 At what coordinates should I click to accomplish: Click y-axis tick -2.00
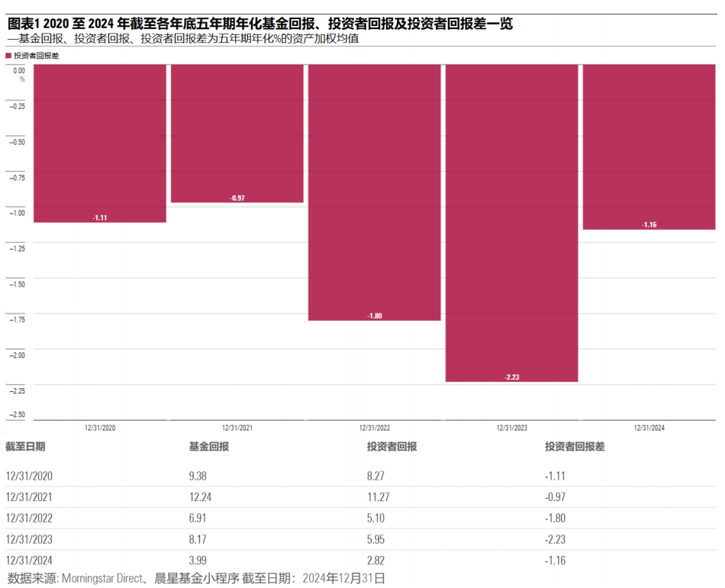click(x=18, y=355)
